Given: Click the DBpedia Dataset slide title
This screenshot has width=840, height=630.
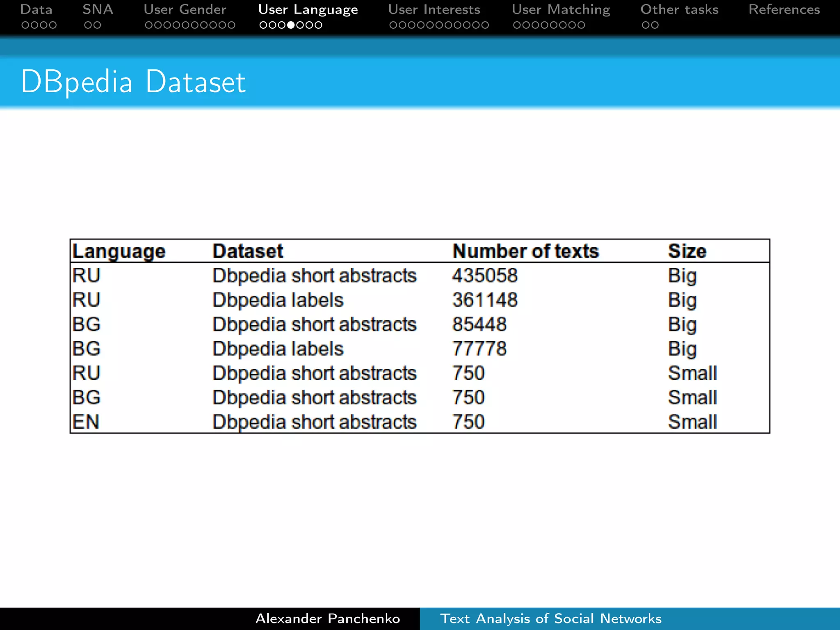Looking at the screenshot, I should pos(133,82).
